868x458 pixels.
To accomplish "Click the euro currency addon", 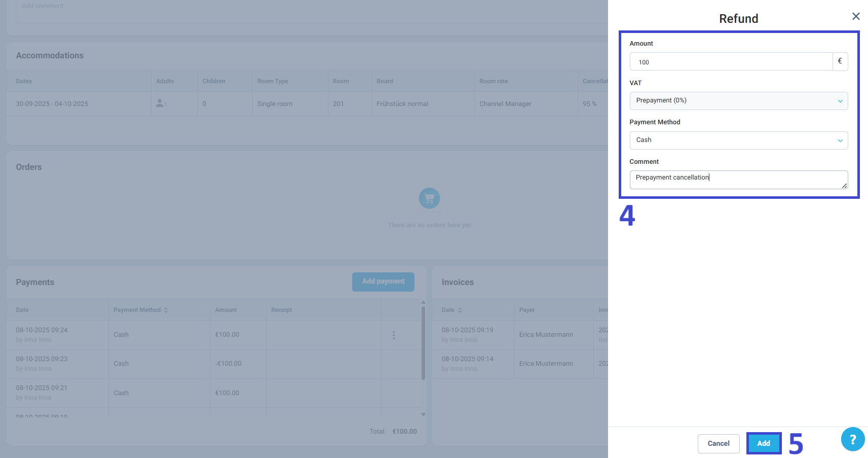I will [840, 61].
